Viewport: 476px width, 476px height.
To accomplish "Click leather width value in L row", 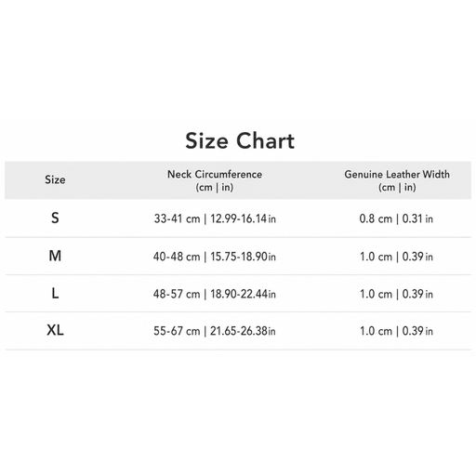I will [x=396, y=294].
